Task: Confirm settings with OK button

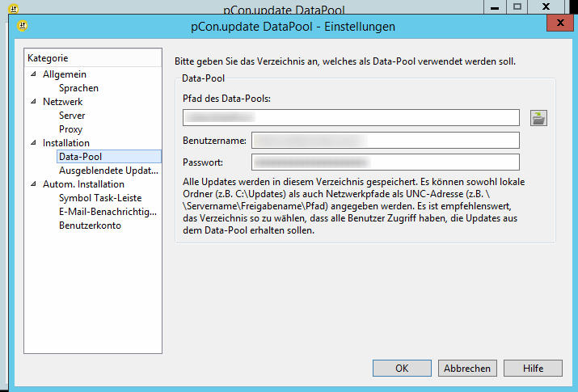Action: pos(402,368)
